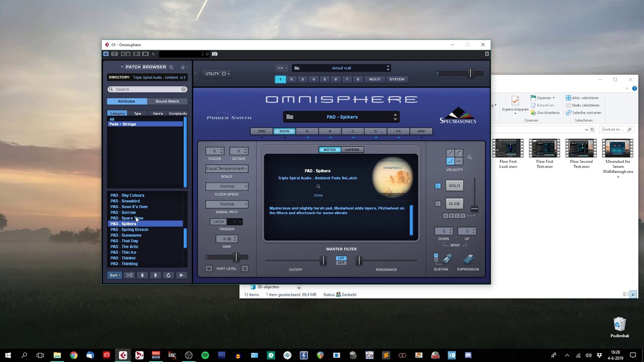644x362 pixels.
Task: Click Alles selecteren in Explorer window
Action: (x=582, y=98)
